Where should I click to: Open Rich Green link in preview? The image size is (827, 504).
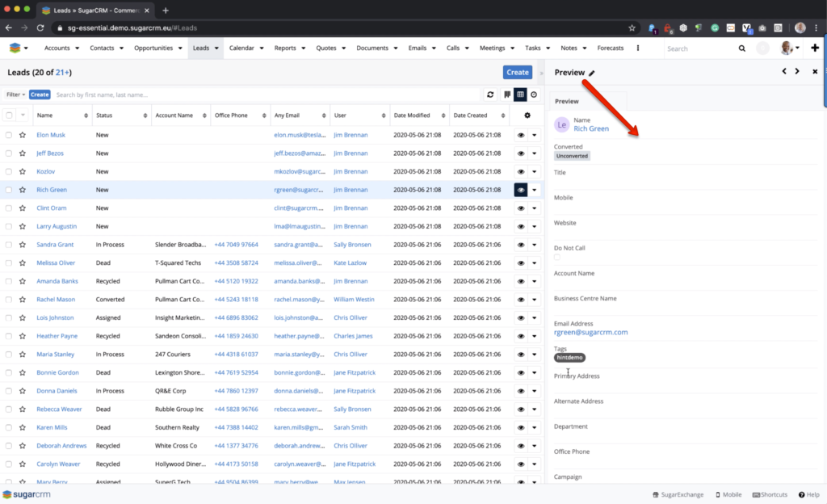590,128
